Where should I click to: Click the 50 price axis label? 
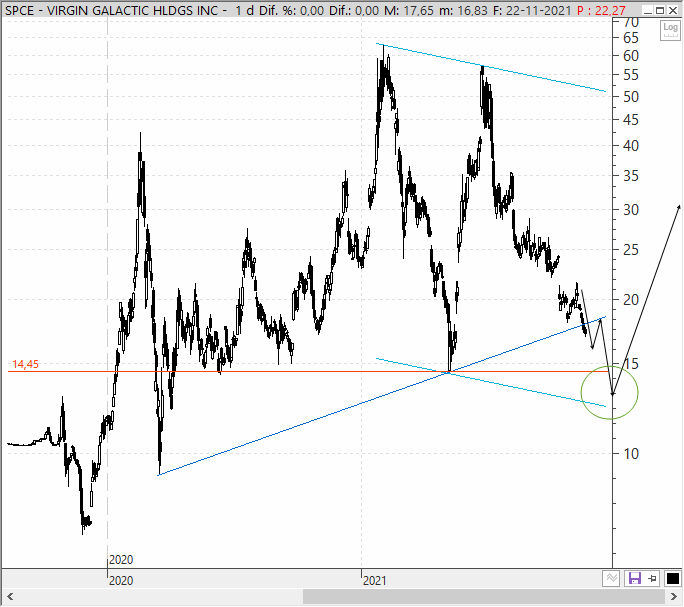tap(631, 97)
